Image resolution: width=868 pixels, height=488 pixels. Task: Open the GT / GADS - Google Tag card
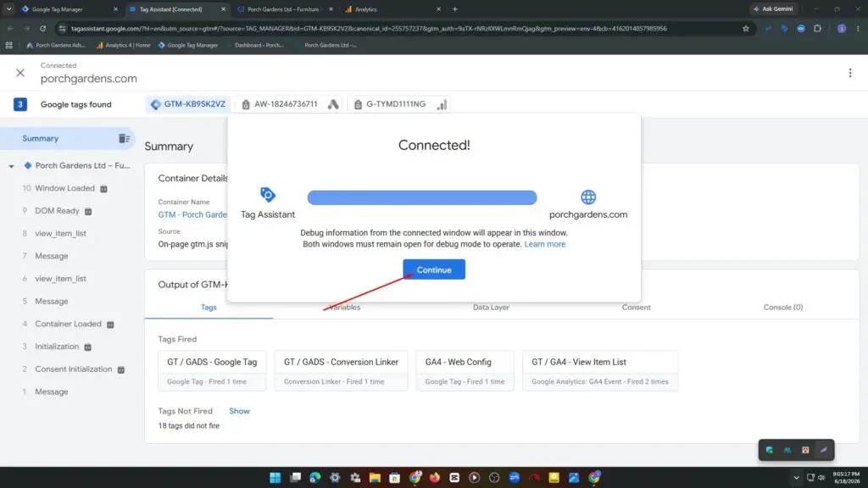tap(212, 371)
